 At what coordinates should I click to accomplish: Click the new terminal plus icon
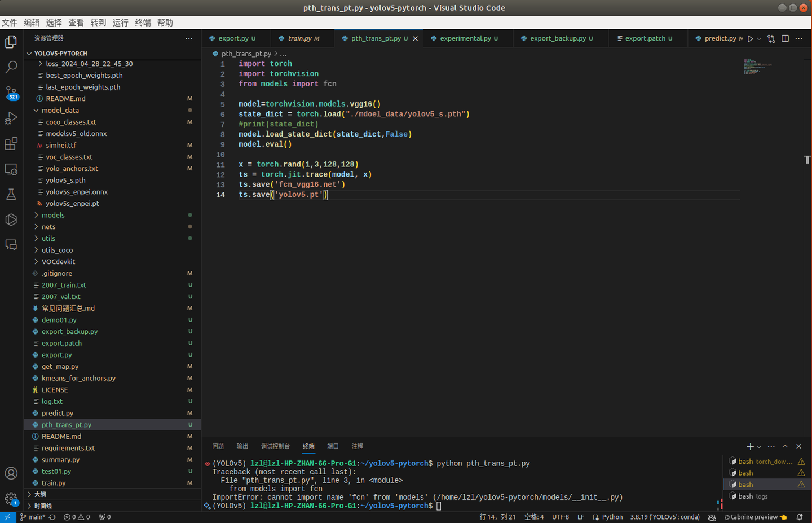pyautogui.click(x=750, y=446)
